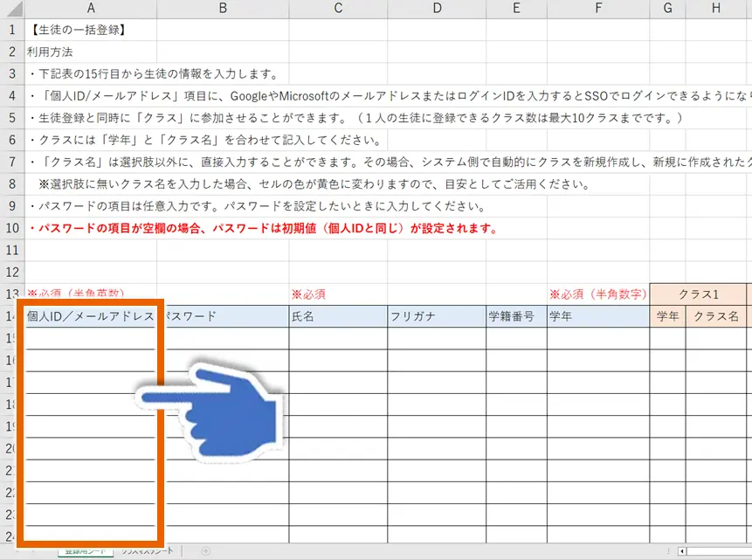The image size is (752, 560).
Task: Click the first empty cell under 個人ID／メールアドレス
Action: (x=90, y=338)
